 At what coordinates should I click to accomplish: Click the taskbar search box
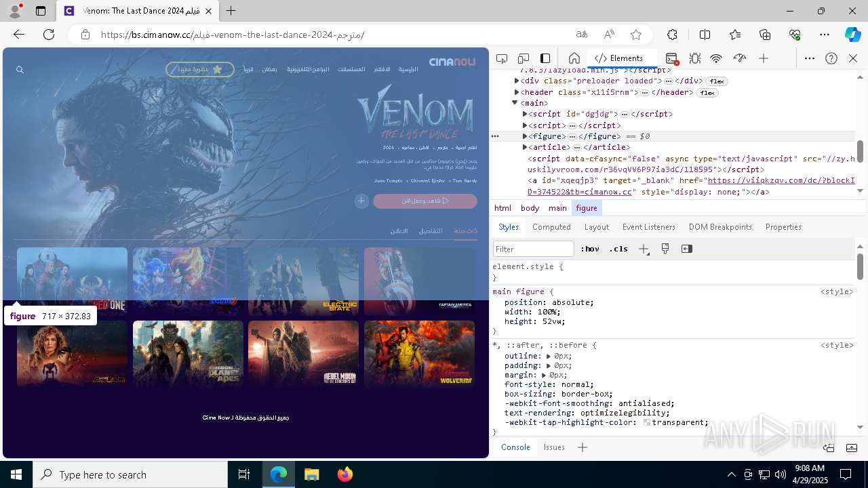pyautogui.click(x=130, y=474)
